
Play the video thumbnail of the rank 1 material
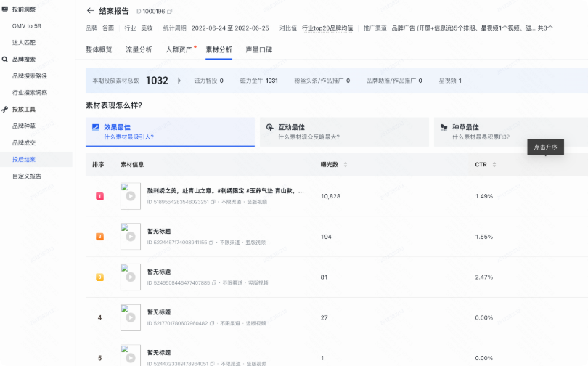131,196
